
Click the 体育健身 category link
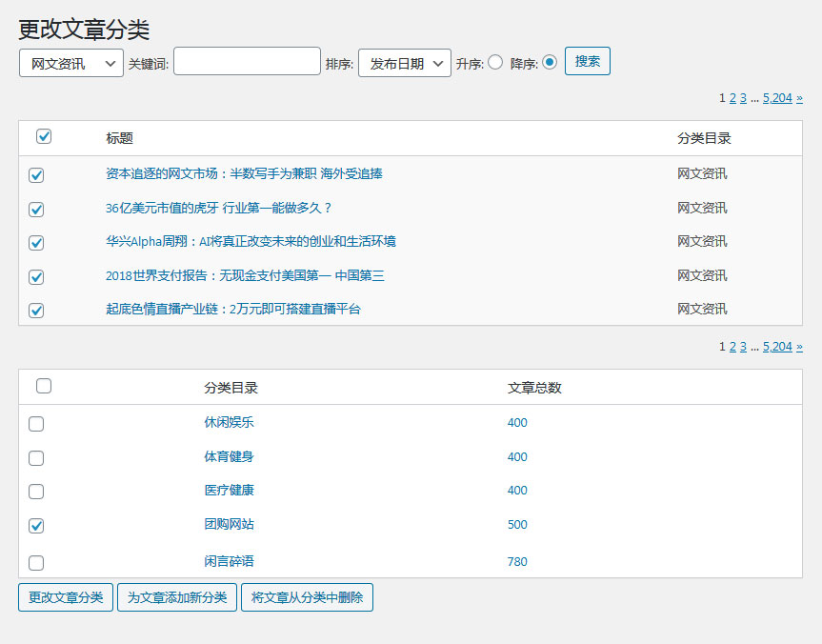(229, 457)
